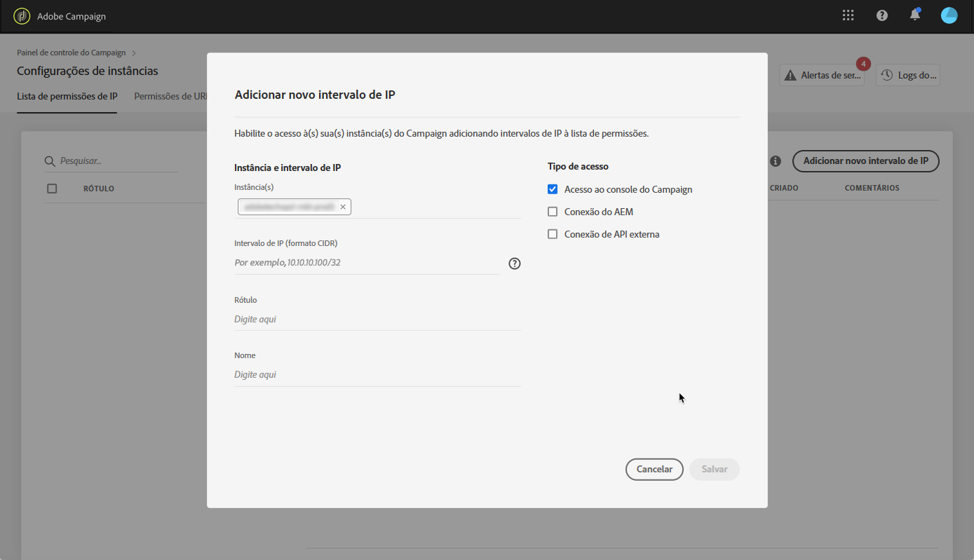Viewport: 974px width, 560px height.
Task: Click the Adobe Campaign logo icon
Action: pyautogui.click(x=22, y=16)
